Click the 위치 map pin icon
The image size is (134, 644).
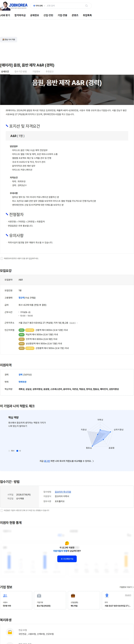click(107, 596)
